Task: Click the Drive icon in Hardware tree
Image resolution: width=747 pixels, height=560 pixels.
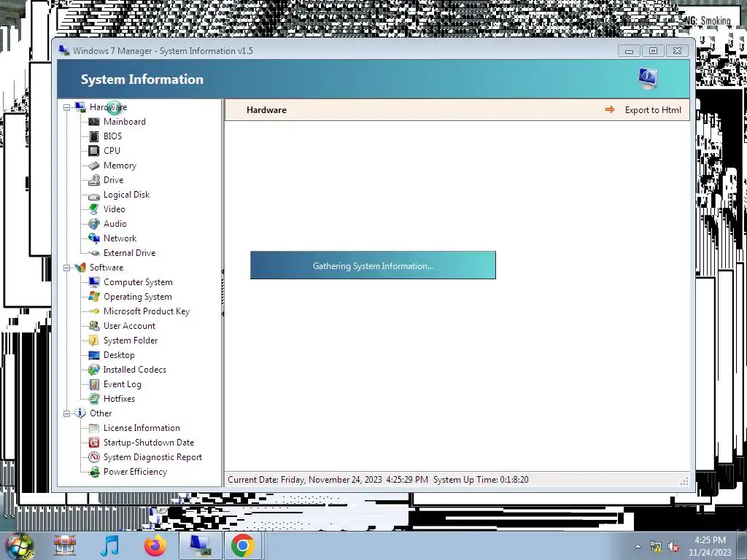Action: click(x=94, y=180)
